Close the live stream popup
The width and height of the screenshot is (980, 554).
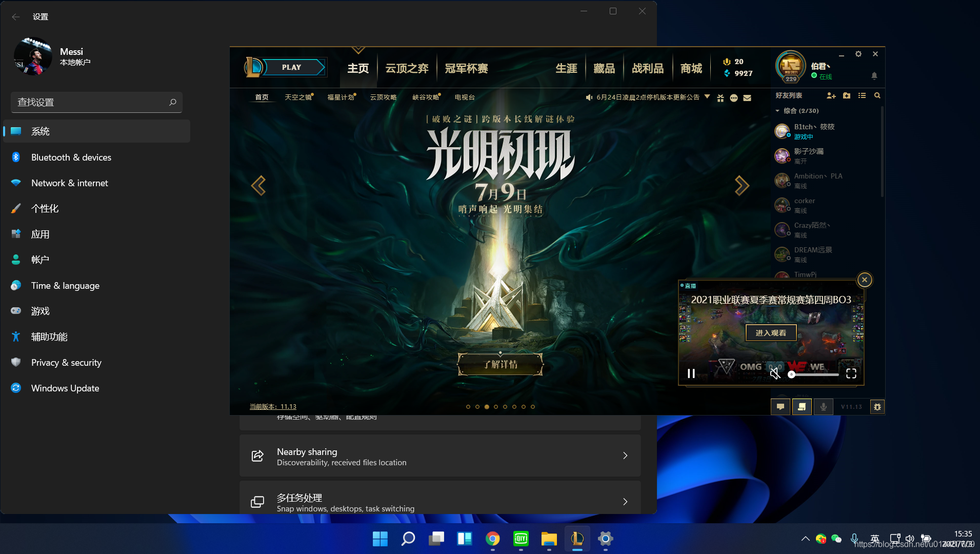pos(865,280)
